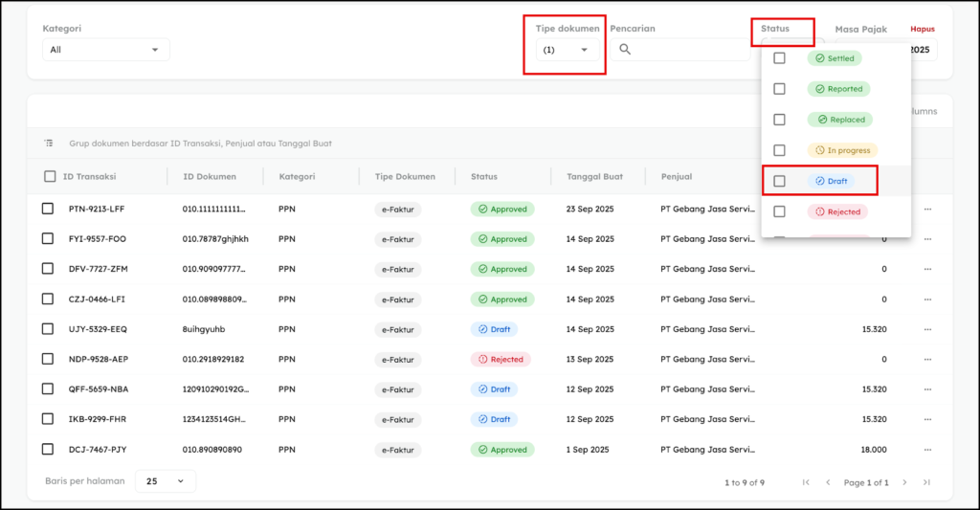Viewport: 980px width, 510px height.
Task: Go to next page arrow
Action: tap(904, 482)
